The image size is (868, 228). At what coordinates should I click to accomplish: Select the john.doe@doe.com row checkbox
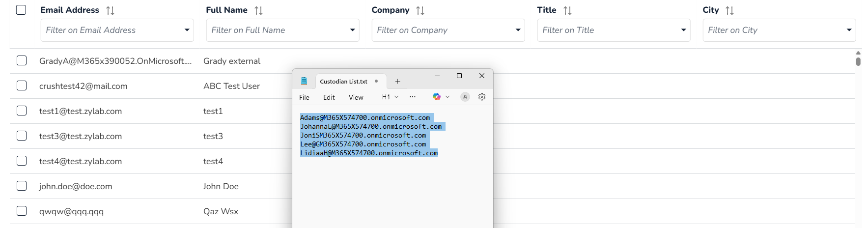[22, 186]
